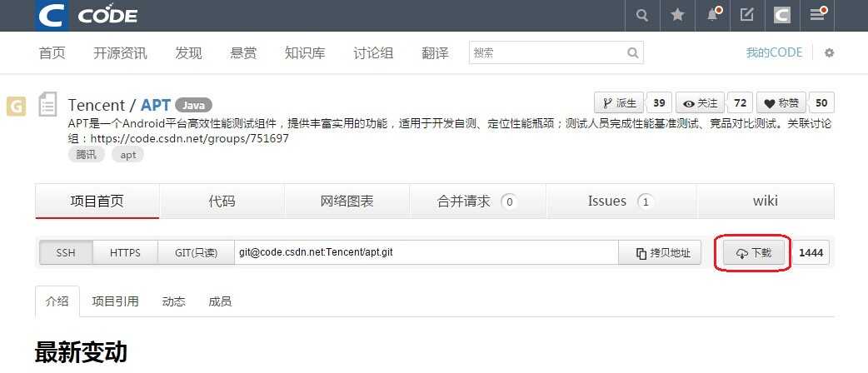The image size is (868, 373).
Task: Click the like count 50
Action: click(x=821, y=103)
